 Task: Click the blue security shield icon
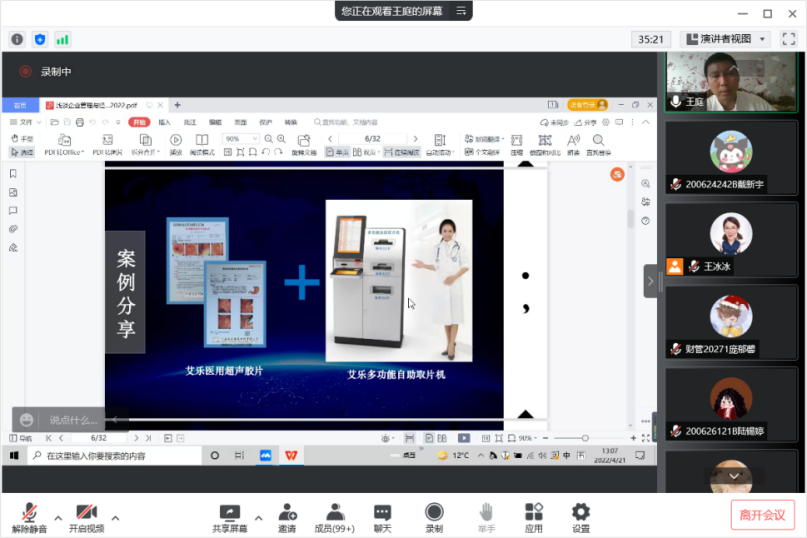click(40, 39)
